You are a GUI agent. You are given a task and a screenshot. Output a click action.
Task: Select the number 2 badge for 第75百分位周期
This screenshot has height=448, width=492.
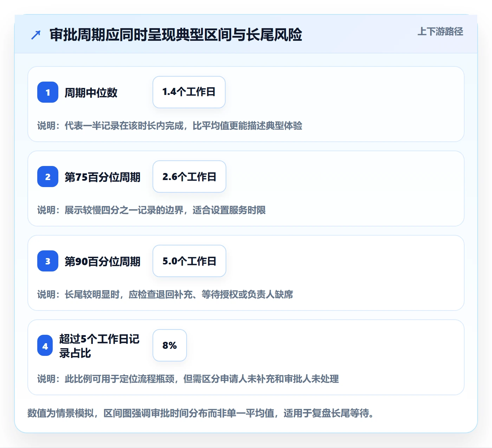coord(48,177)
